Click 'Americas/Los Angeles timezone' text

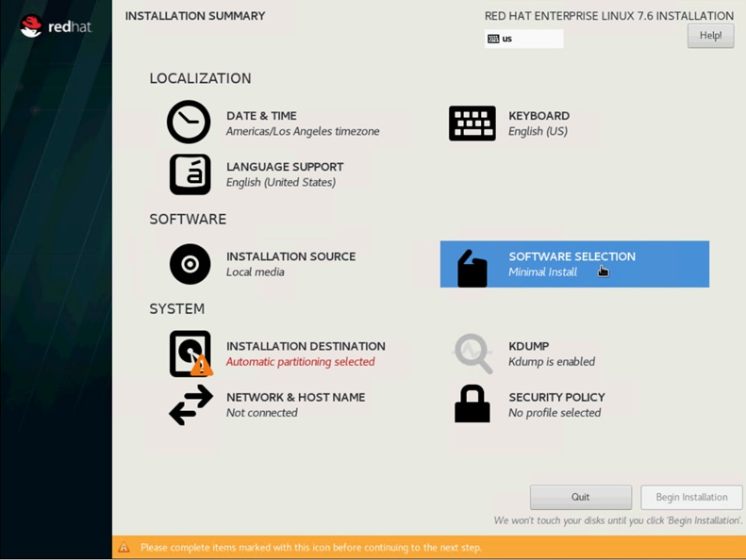303,131
